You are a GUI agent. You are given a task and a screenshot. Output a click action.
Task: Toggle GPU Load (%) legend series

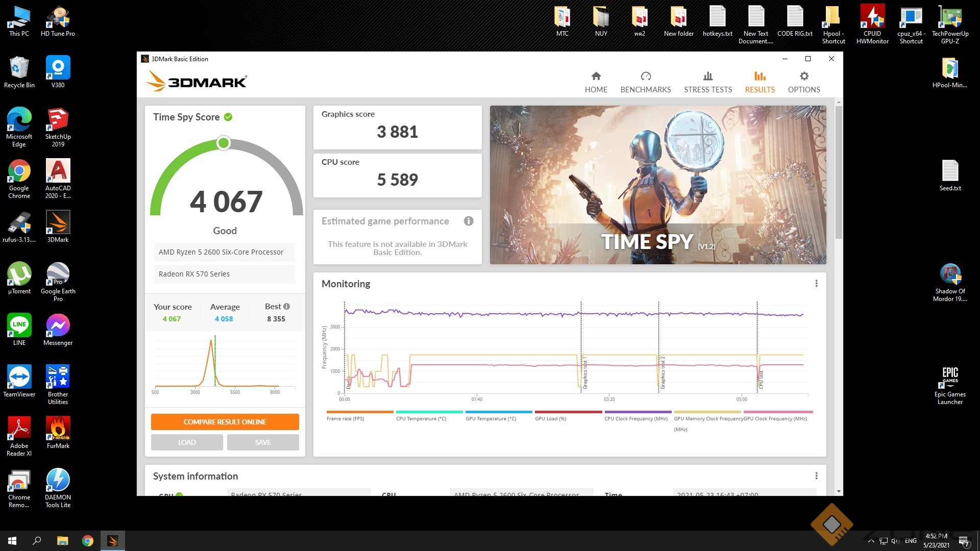coord(550,418)
